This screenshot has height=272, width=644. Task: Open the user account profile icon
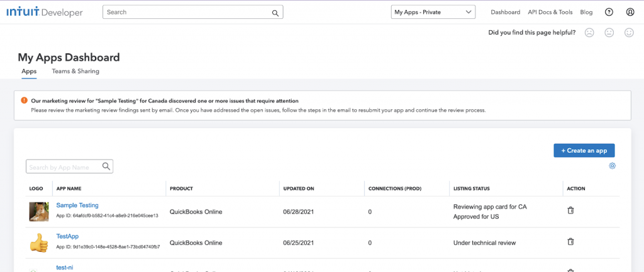(630, 13)
